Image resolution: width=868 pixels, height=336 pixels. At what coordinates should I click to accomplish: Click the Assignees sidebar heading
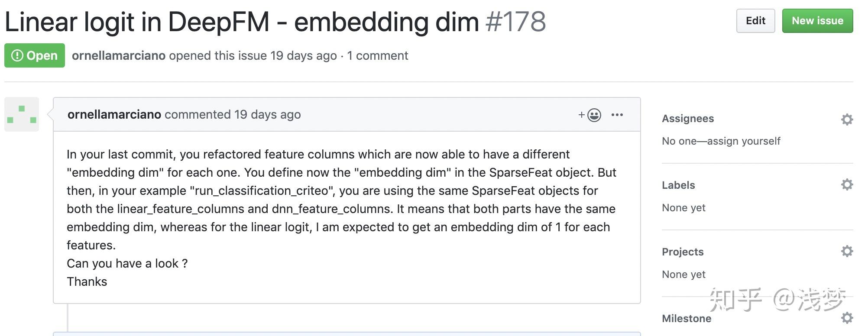(688, 119)
